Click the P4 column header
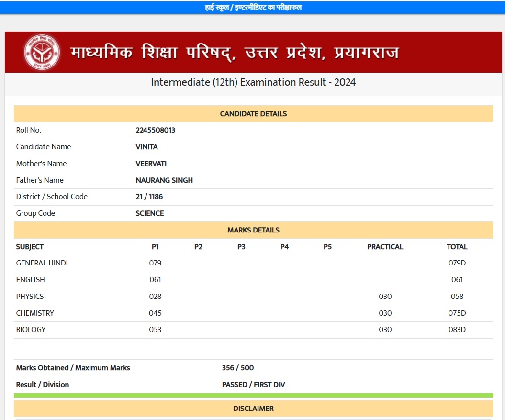The height and width of the screenshot is (420, 505). (x=284, y=247)
